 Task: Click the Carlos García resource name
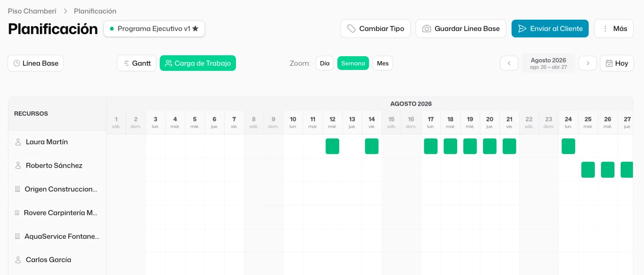(48, 260)
